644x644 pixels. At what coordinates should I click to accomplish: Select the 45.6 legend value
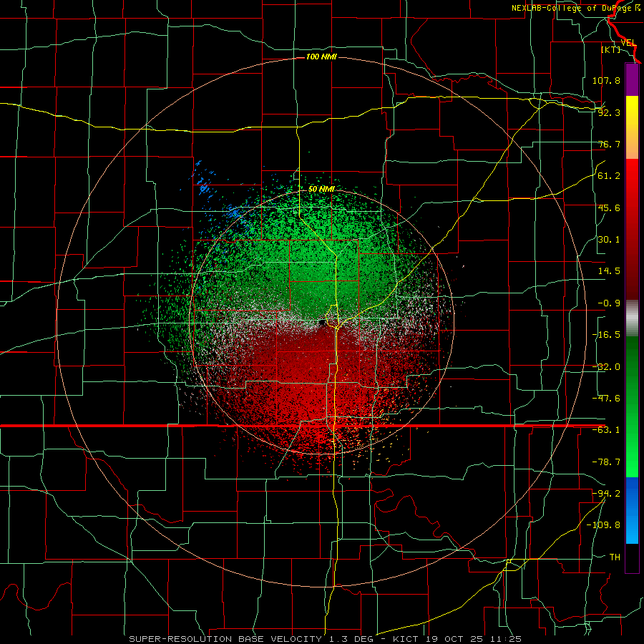pyautogui.click(x=609, y=208)
